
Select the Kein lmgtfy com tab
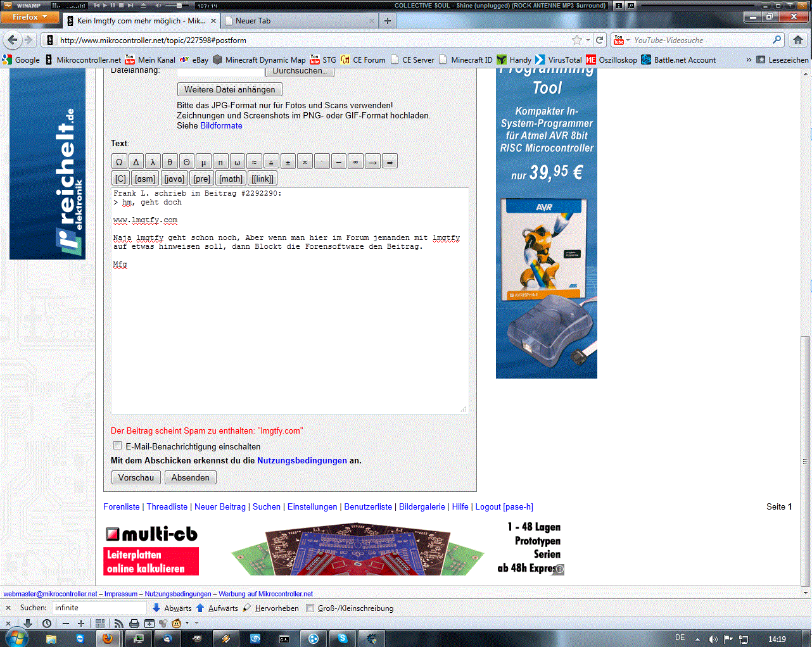pyautogui.click(x=142, y=20)
